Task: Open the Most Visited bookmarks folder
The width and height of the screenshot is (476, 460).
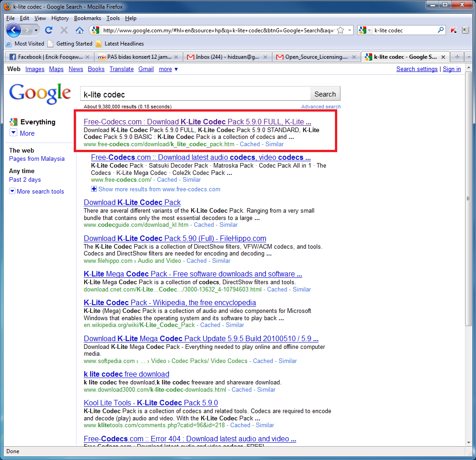Action: [25, 44]
